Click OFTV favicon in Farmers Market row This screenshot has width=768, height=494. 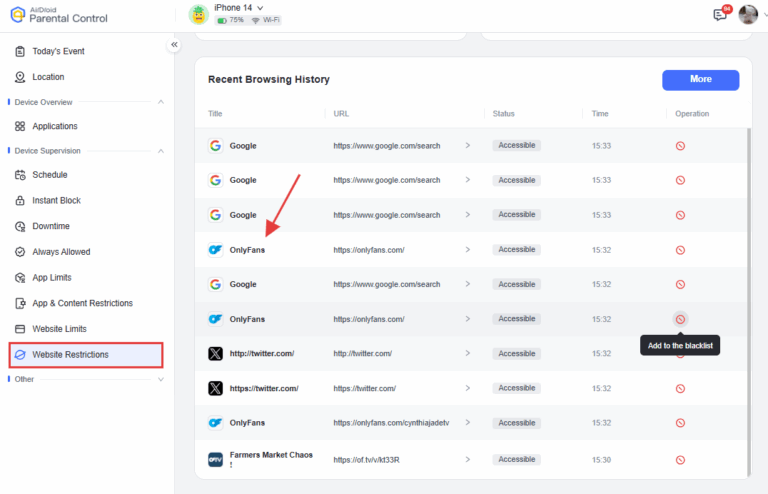pos(216,460)
